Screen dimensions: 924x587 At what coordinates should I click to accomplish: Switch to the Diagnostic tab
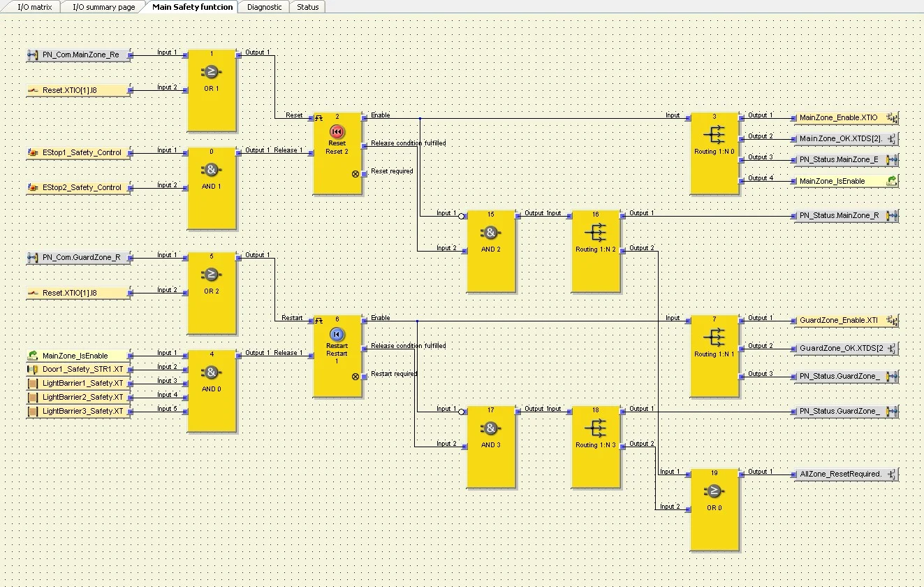265,7
